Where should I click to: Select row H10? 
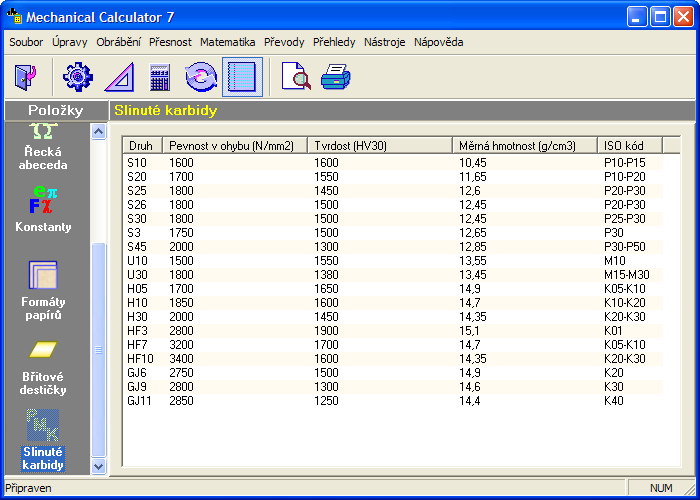click(x=393, y=303)
